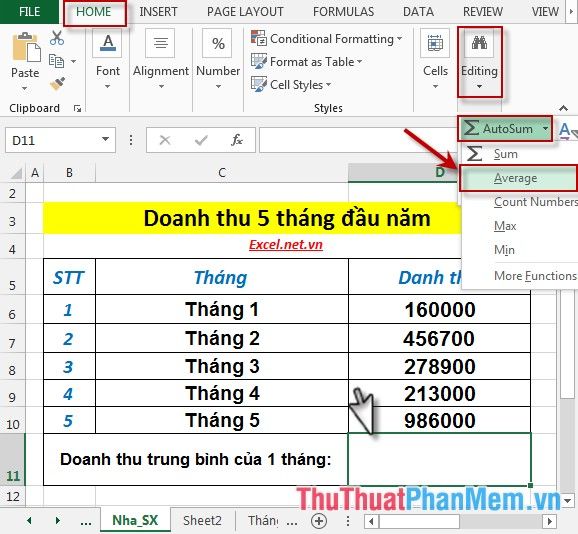Image resolution: width=578 pixels, height=534 pixels.
Task: Choose Max from AutoSum menu
Action: coord(519,226)
